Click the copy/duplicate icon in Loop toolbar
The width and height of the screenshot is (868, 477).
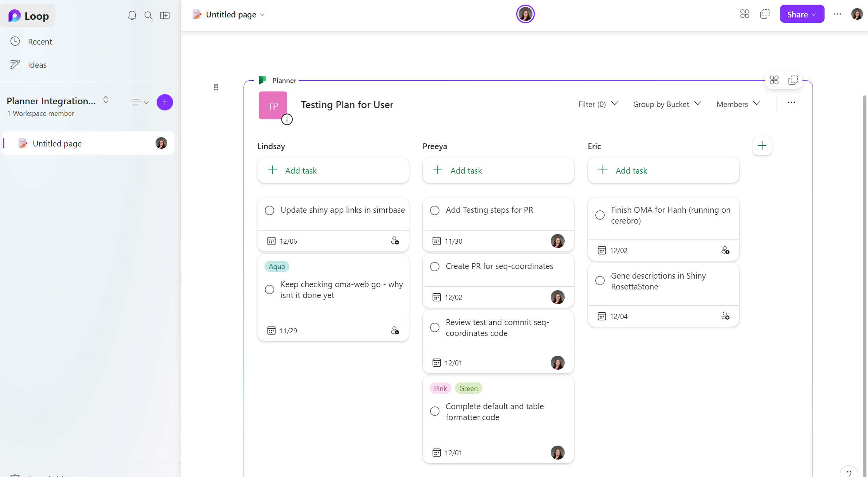coord(764,14)
